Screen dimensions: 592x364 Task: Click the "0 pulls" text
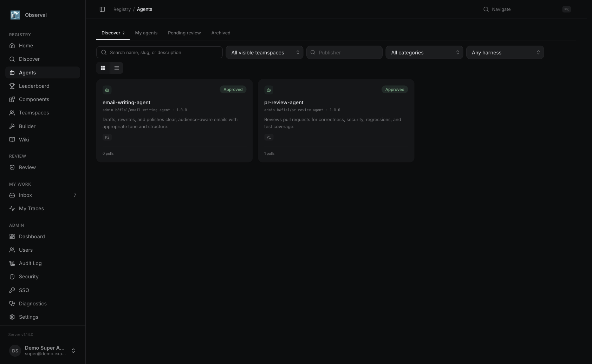(108, 153)
